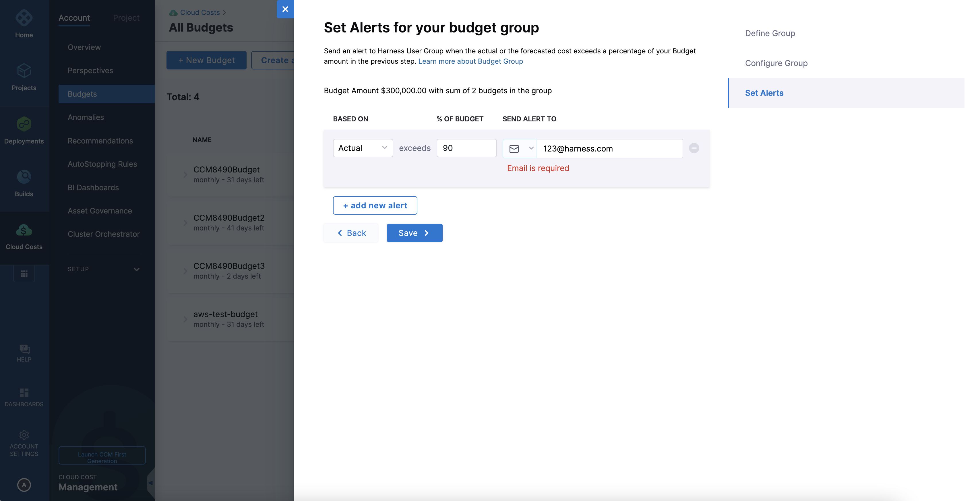Collapse the side navigation arrow
The width and height of the screenshot is (980, 501).
(x=151, y=483)
